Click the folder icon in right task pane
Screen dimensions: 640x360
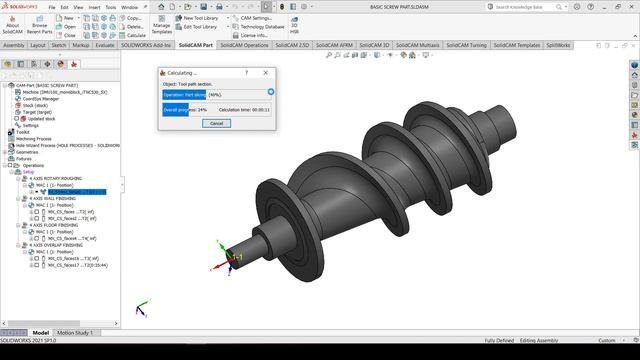point(634,95)
